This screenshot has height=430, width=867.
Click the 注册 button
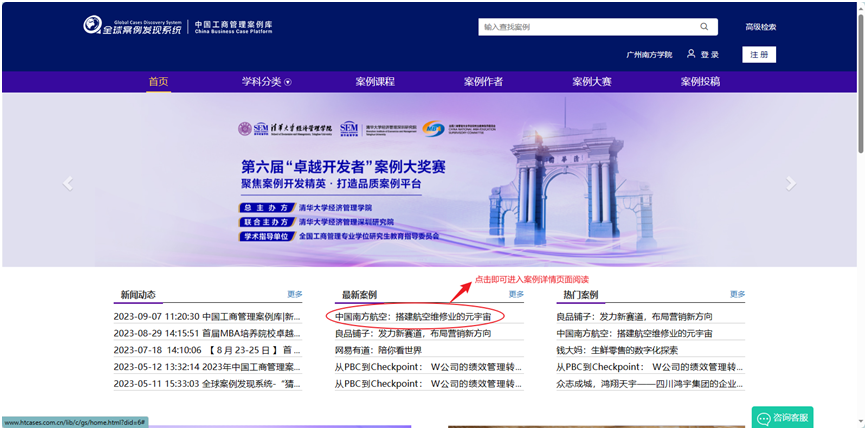[759, 55]
